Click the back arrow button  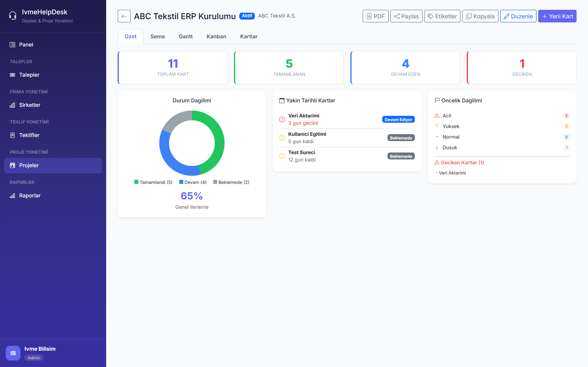point(124,16)
